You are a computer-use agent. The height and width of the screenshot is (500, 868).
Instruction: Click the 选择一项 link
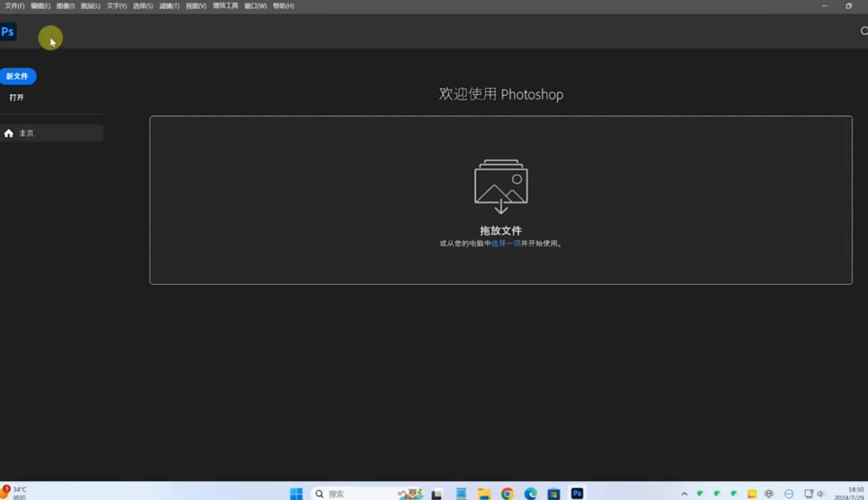click(506, 243)
